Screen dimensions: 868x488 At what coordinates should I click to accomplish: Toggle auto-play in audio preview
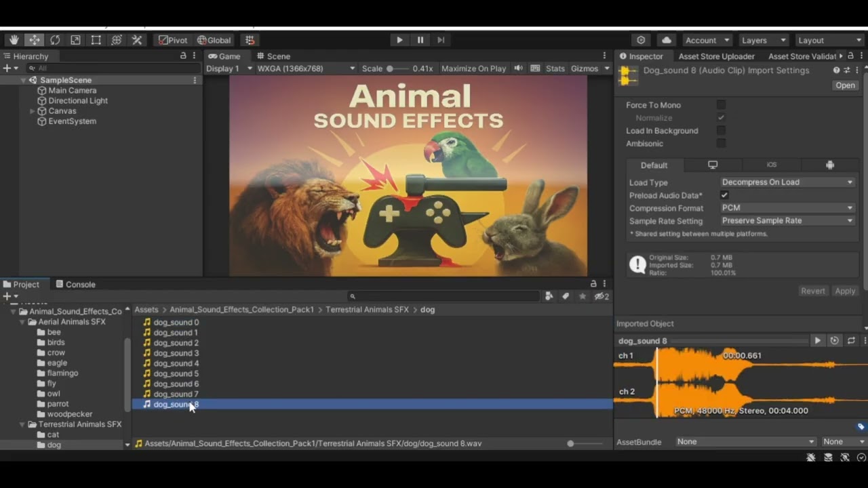(x=835, y=340)
